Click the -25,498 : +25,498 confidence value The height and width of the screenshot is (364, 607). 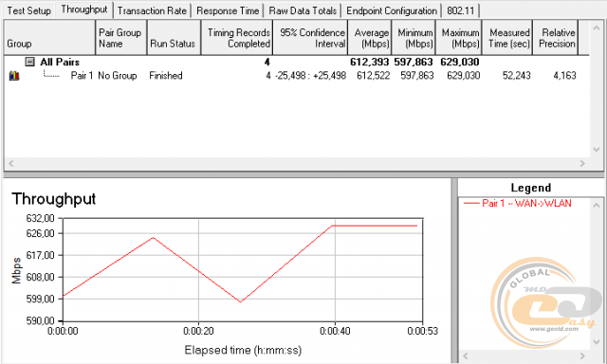[x=310, y=76]
